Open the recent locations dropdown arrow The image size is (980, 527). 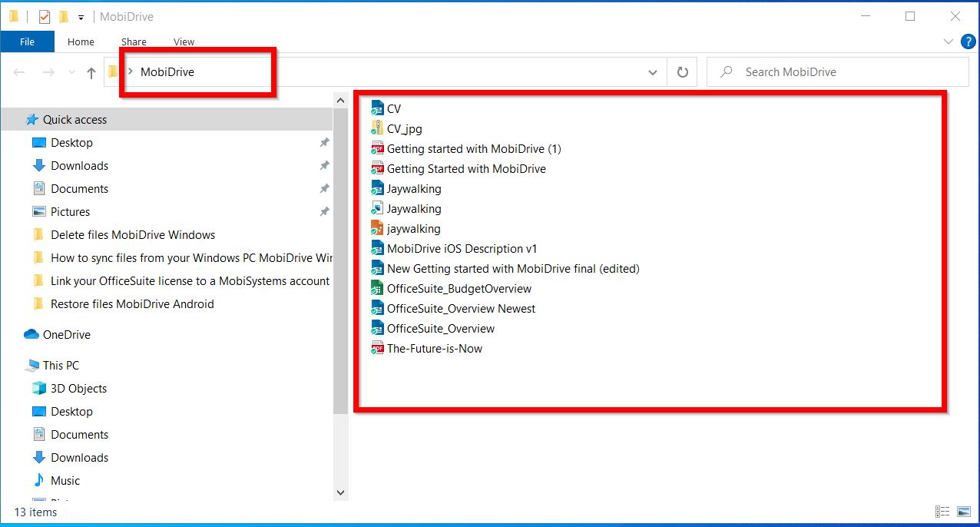pos(71,73)
